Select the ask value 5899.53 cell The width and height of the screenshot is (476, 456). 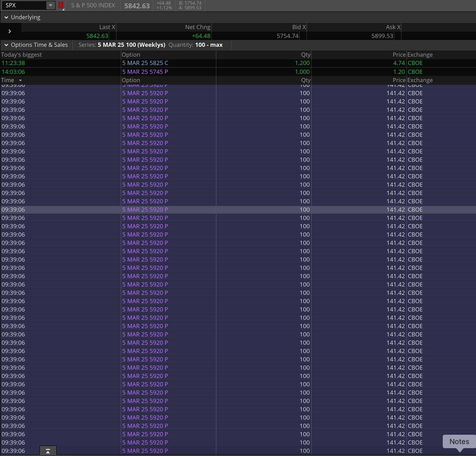(x=382, y=36)
